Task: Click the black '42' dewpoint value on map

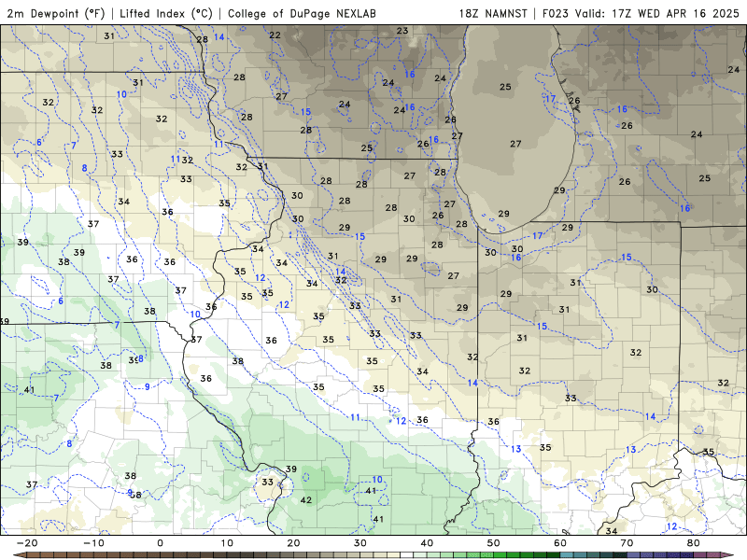Action: click(x=306, y=500)
